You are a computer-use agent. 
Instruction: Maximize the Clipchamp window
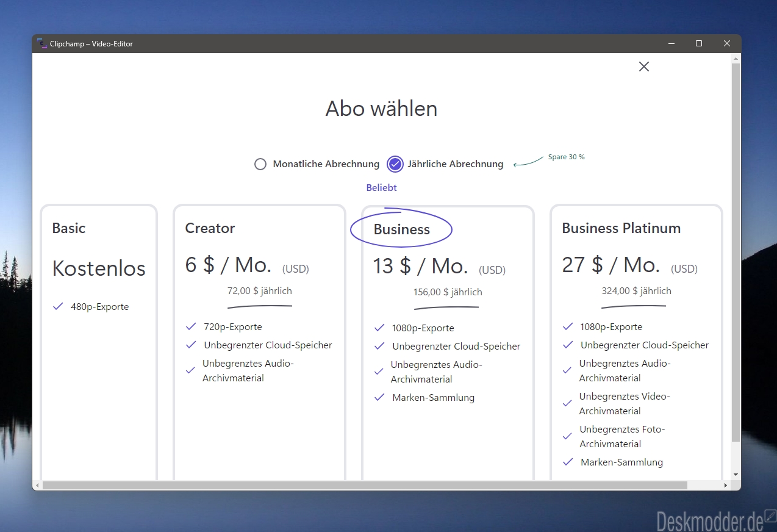(x=699, y=44)
